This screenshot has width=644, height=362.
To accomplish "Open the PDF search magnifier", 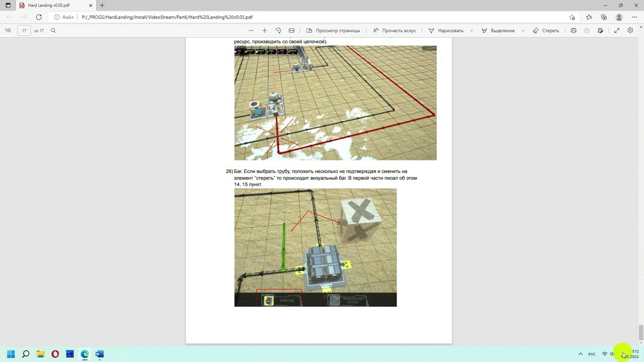I will pyautogui.click(x=53, y=31).
